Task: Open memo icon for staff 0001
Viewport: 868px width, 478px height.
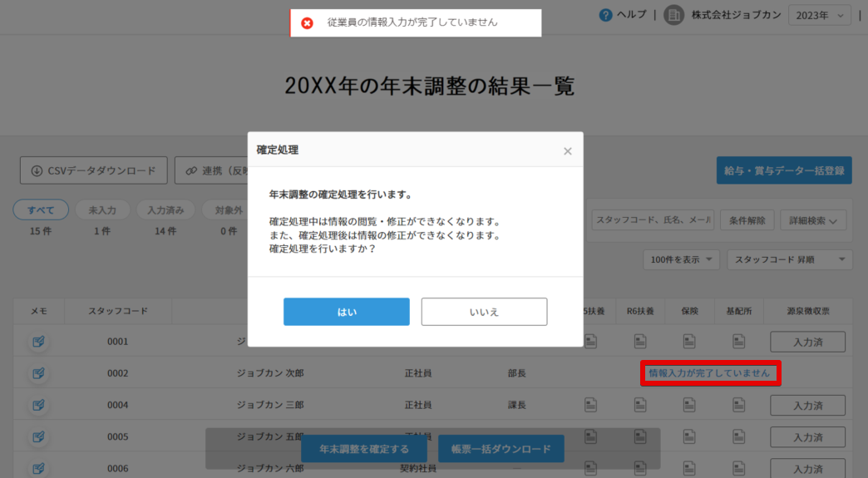Action: coord(38,342)
